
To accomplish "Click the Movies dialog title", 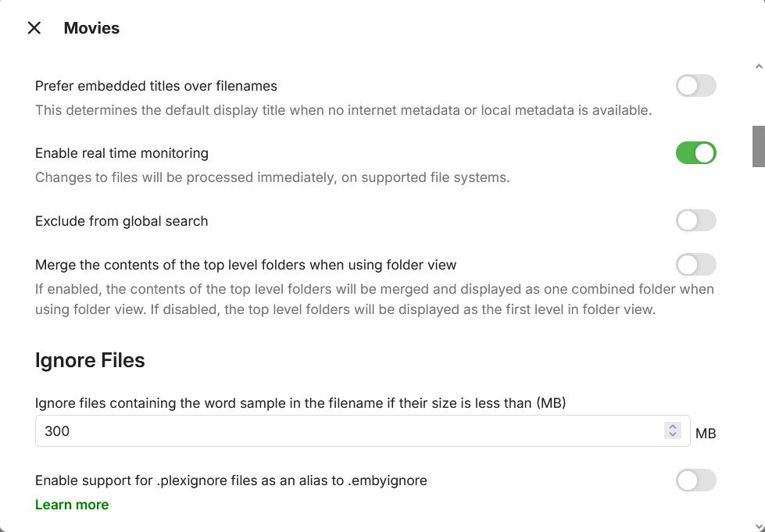I will coord(91,28).
